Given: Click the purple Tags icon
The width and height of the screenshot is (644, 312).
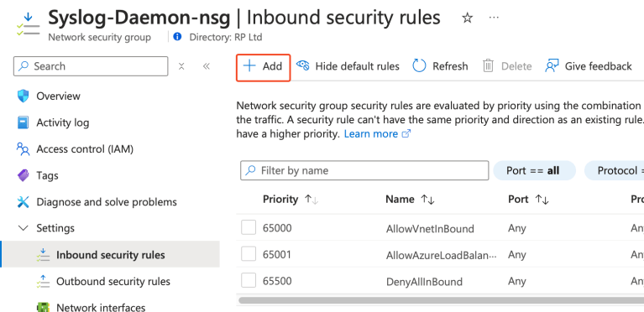Looking at the screenshot, I should [23, 175].
